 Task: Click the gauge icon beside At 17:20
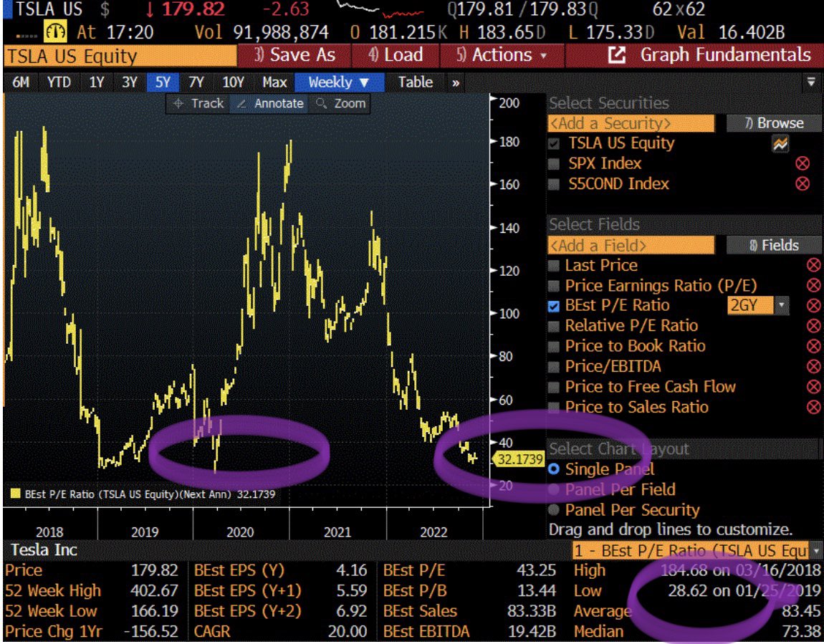click(x=55, y=32)
